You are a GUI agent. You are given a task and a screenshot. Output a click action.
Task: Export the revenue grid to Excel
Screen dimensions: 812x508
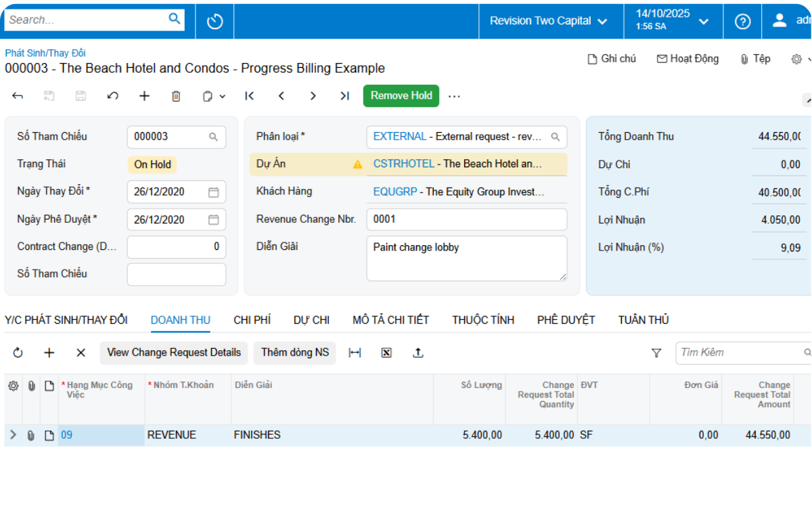click(386, 352)
